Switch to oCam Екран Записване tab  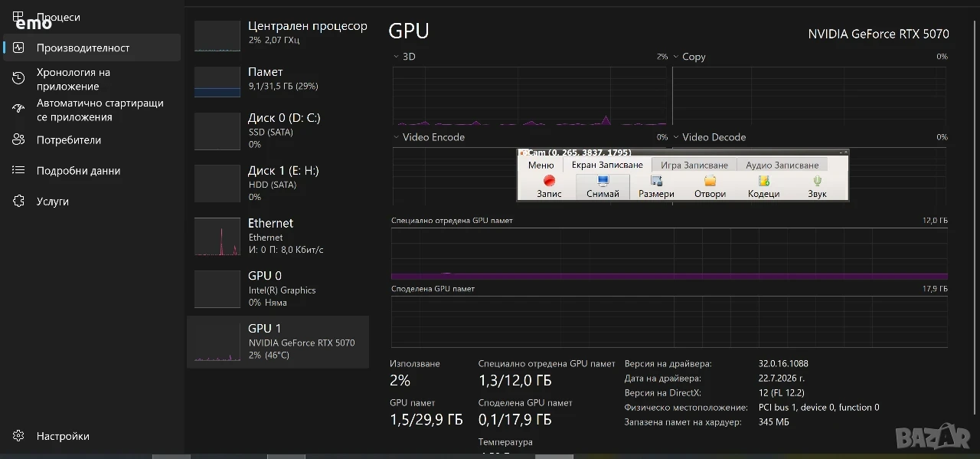(x=607, y=165)
